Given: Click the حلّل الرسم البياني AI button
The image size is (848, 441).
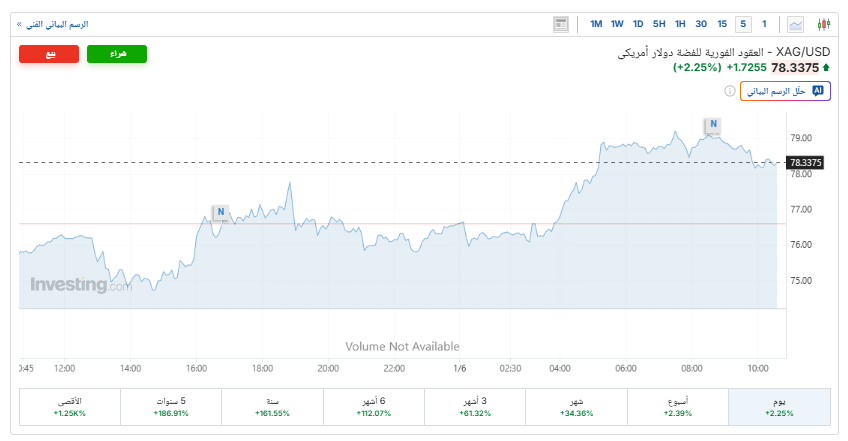Looking at the screenshot, I should [785, 91].
